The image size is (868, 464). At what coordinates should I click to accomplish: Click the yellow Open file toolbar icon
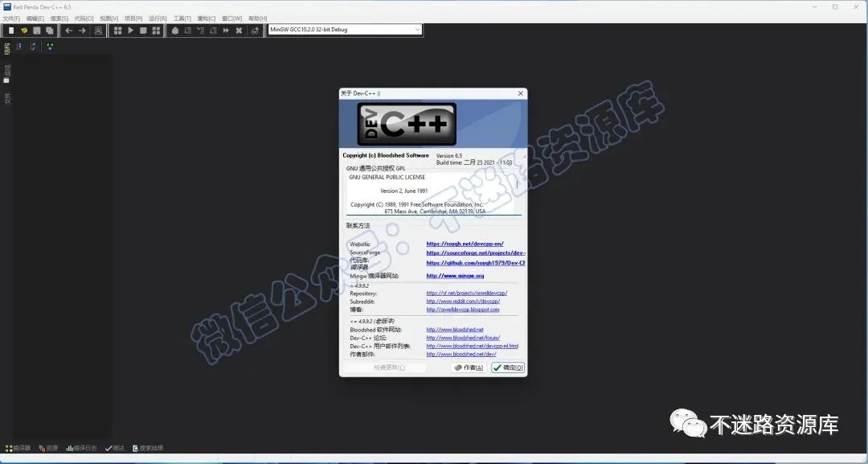[x=24, y=31]
